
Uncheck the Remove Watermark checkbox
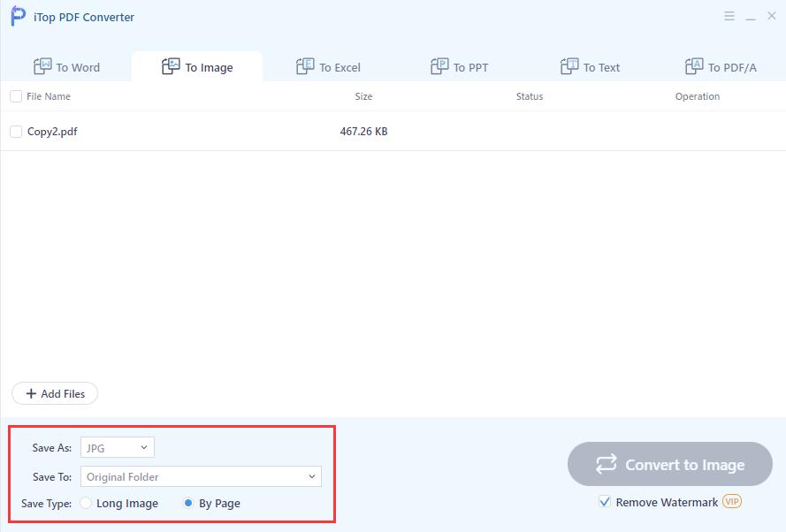(605, 502)
